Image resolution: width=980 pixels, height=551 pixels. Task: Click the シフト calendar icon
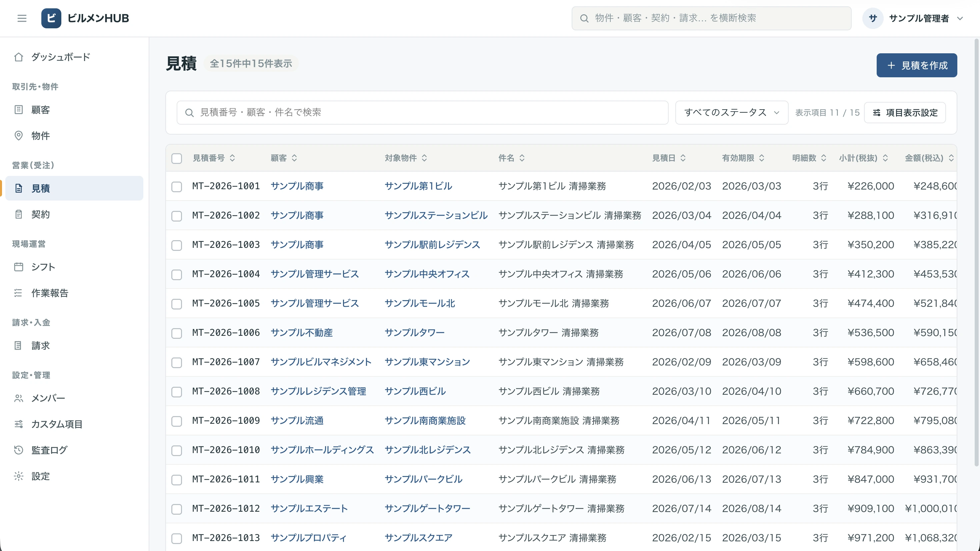19,267
